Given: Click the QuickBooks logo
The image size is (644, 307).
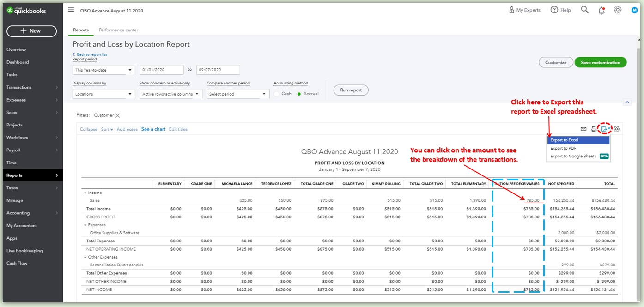Looking at the screenshot, I should 26,11.
